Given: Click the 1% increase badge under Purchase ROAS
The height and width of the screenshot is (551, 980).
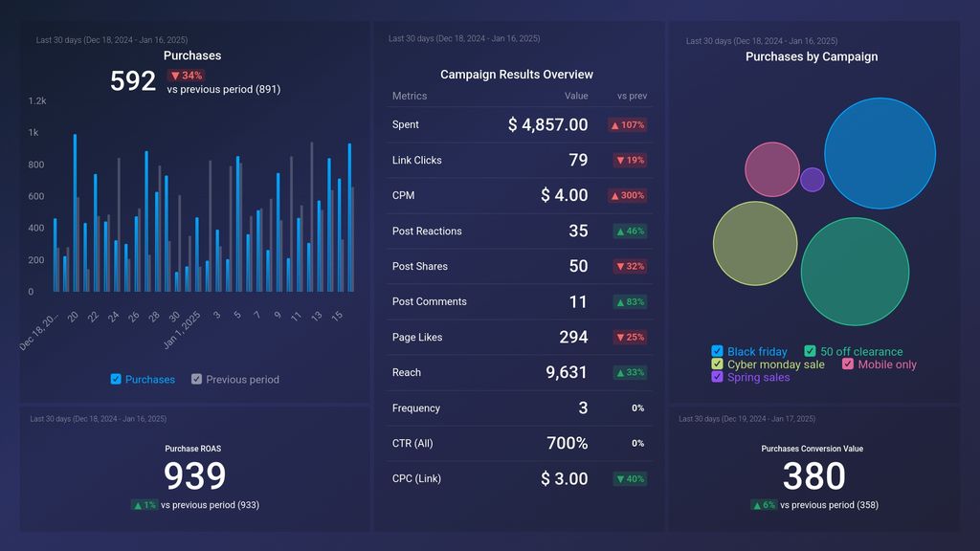Looking at the screenshot, I should [145, 505].
